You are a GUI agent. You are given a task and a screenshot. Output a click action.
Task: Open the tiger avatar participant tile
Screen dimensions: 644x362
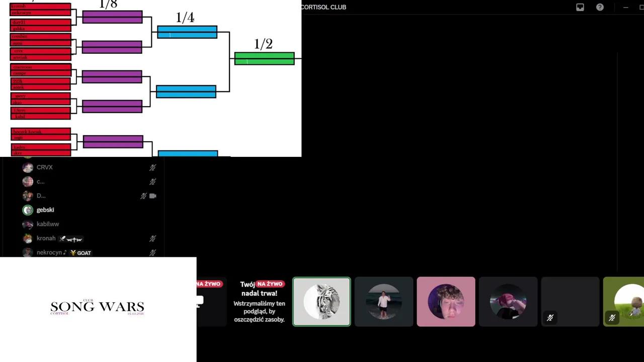point(321,302)
